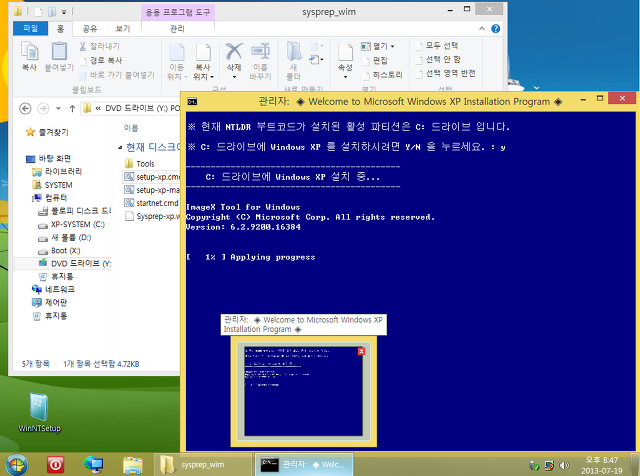Click Copy path in the clipboard group
640x476 pixels.
click(x=101, y=60)
